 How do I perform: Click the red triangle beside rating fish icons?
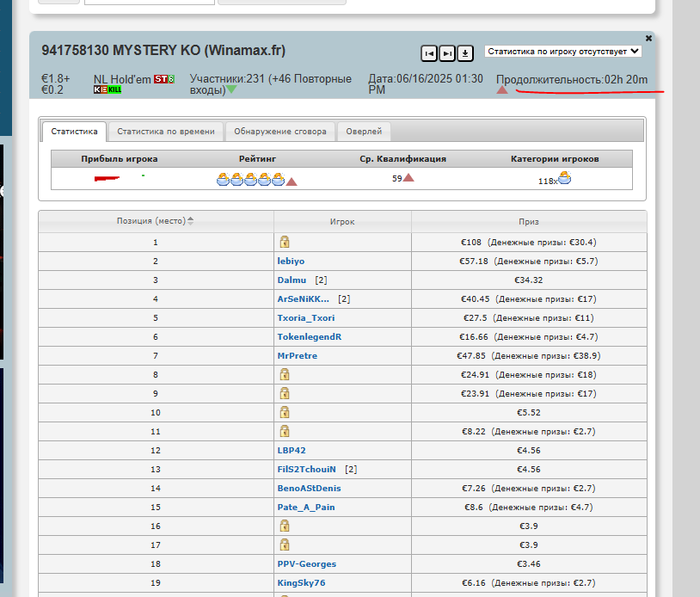[x=292, y=182]
